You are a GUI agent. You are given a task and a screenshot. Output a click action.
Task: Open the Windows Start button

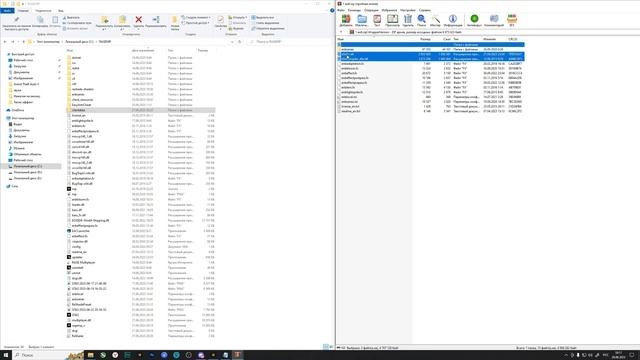[5, 355]
